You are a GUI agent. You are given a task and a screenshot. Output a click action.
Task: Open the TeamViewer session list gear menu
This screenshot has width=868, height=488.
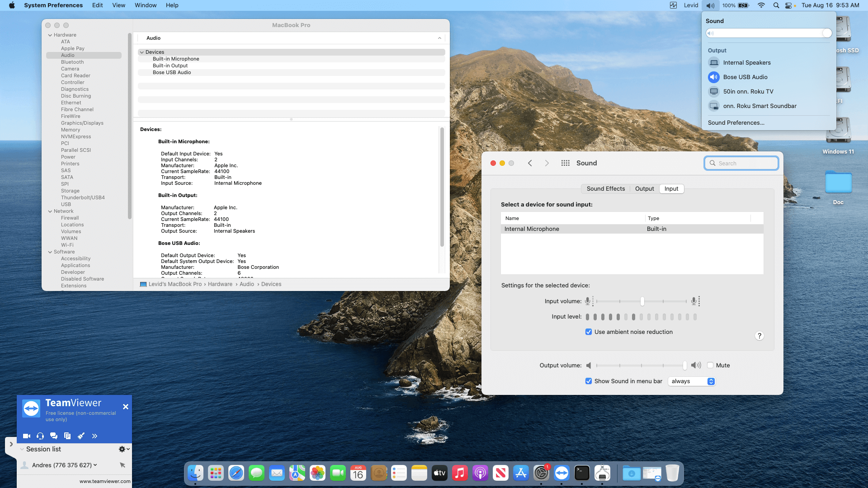pos(124,449)
